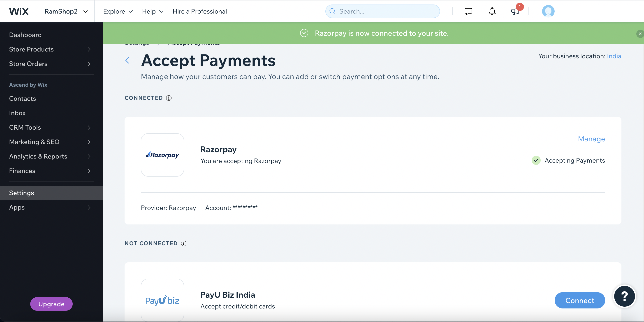Screen dimensions: 644x322
Task: Click Manage link for Razorpay
Action: pyautogui.click(x=591, y=139)
